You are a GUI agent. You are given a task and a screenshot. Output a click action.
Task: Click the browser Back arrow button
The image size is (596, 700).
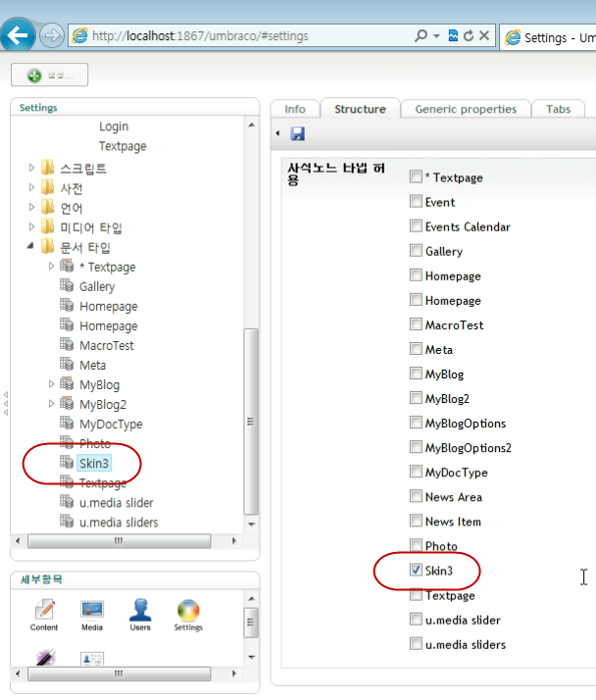pos(18,35)
